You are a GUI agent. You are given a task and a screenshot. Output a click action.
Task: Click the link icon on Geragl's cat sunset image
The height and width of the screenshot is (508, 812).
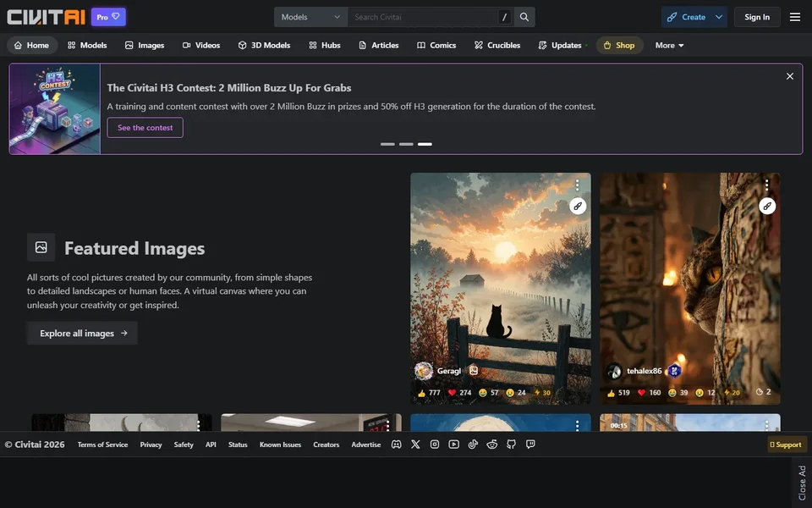click(x=578, y=206)
